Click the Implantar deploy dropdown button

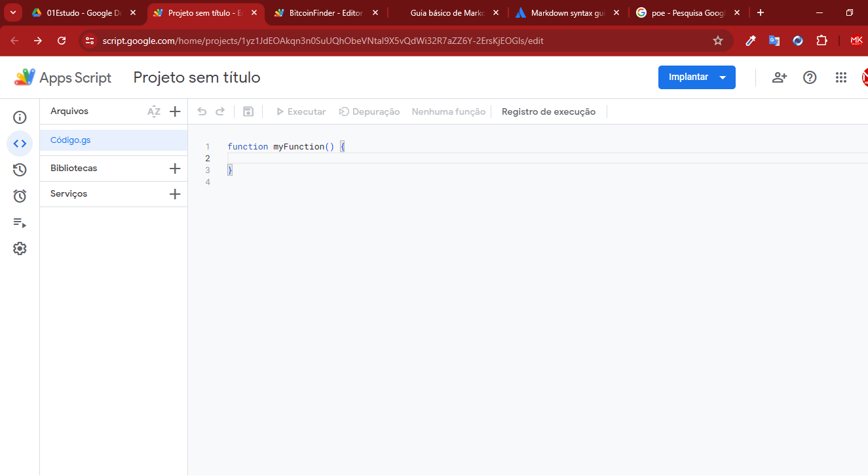pyautogui.click(x=696, y=77)
